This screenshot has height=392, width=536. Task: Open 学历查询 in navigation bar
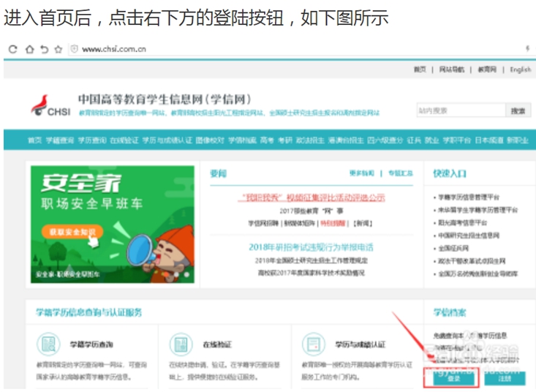click(92, 140)
